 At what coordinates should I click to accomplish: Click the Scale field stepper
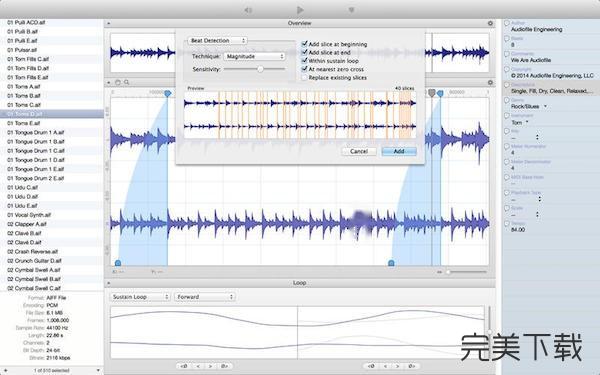pyautogui.click(x=537, y=214)
